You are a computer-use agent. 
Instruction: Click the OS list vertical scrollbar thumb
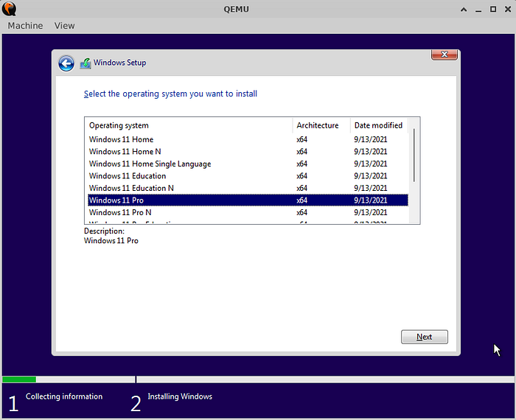pyautogui.click(x=414, y=155)
